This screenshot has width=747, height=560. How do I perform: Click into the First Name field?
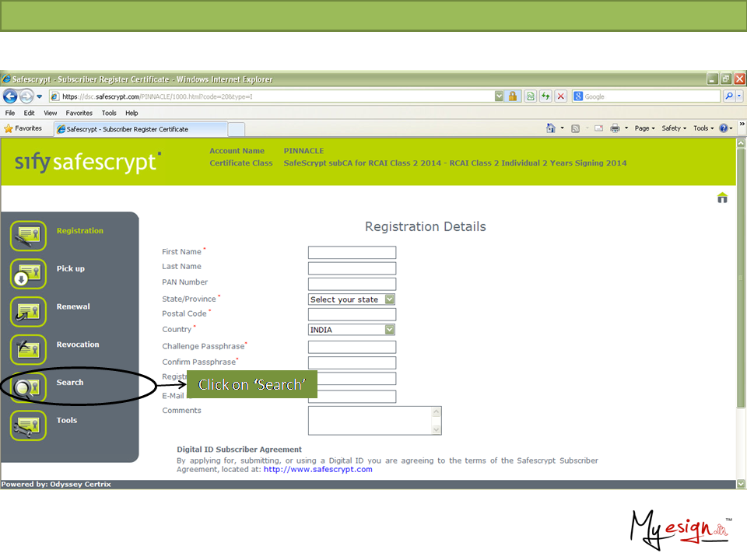[x=352, y=253]
